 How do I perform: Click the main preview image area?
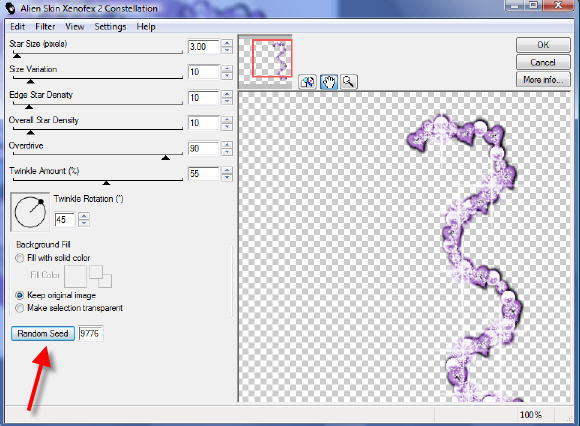pyautogui.click(x=405, y=247)
